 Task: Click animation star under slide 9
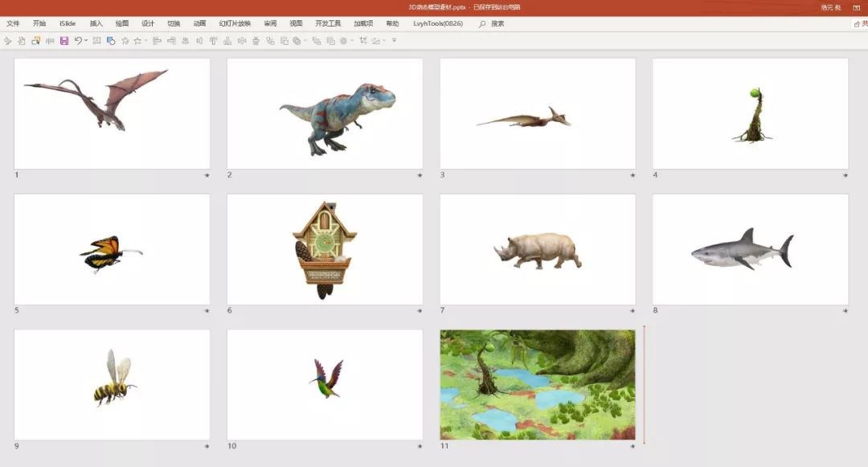pos(207,446)
